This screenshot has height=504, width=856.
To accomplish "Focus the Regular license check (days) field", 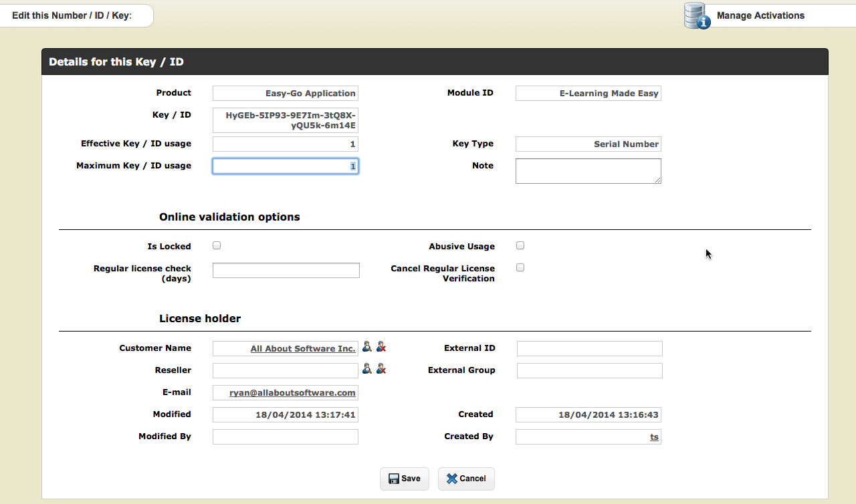I will click(x=286, y=270).
